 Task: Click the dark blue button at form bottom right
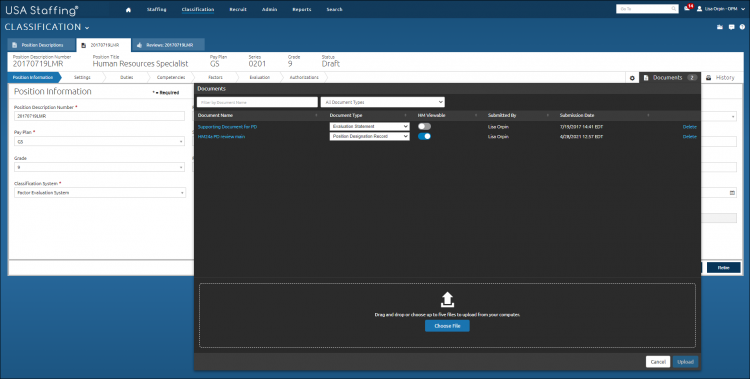pyautogui.click(x=724, y=268)
